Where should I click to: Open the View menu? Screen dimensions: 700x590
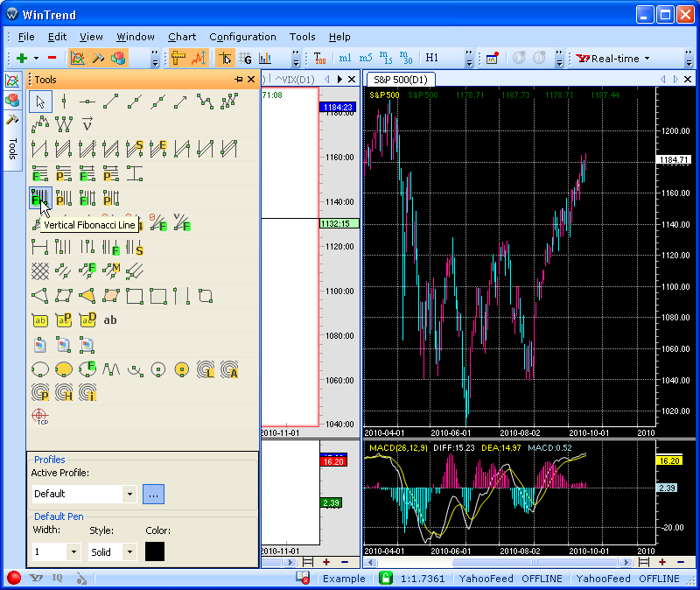coord(91,37)
